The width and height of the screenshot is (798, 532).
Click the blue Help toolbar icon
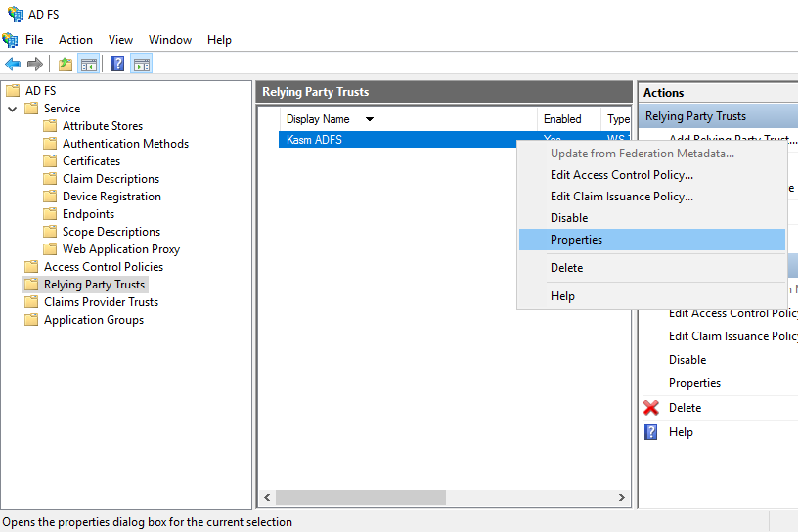117,65
